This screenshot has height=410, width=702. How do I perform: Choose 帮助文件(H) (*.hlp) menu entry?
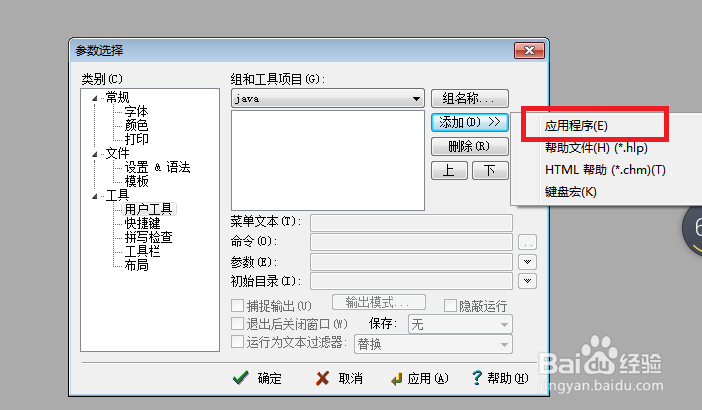[x=596, y=148]
